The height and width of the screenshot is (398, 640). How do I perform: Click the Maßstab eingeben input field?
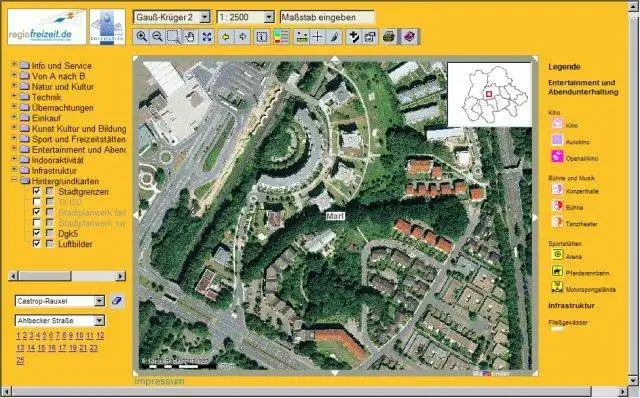point(327,17)
